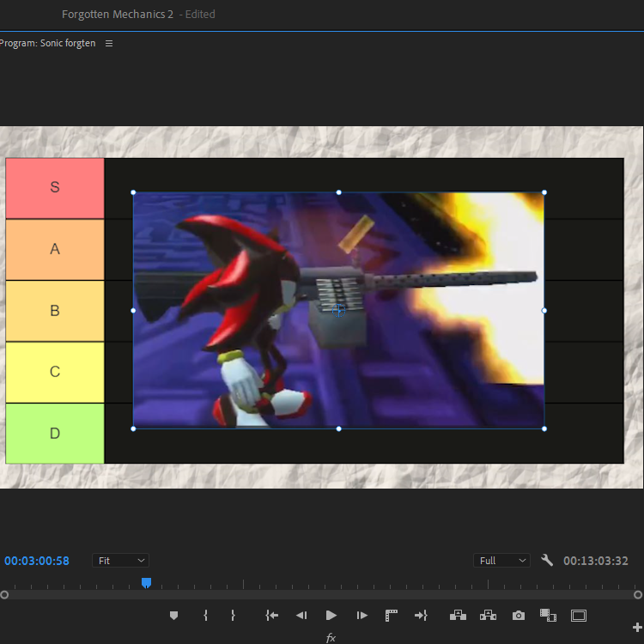Open the Full playback resolution dropdown
644x644 pixels.
pos(502,561)
